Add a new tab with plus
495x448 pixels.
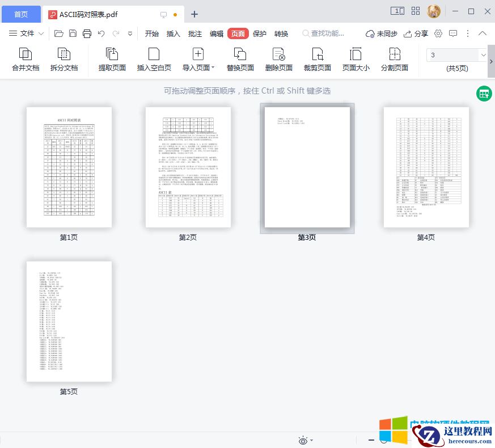(194, 14)
